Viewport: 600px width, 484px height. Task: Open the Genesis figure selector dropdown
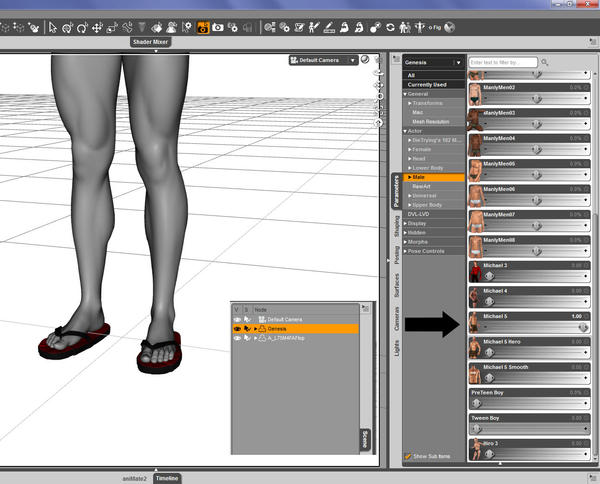click(433, 62)
